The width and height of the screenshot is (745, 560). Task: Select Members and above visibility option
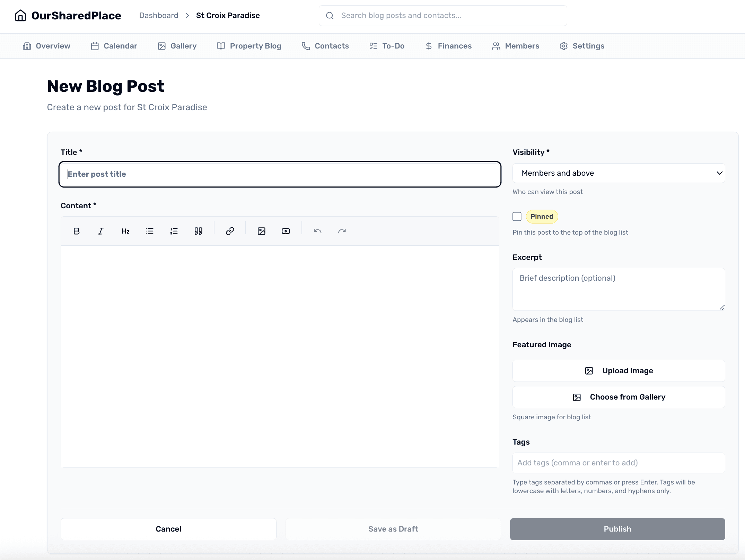pos(618,173)
